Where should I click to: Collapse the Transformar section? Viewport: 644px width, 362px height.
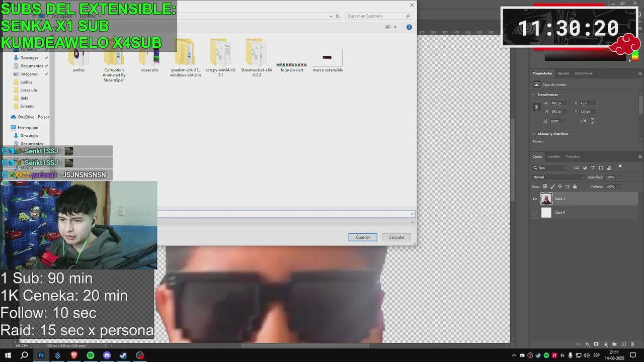pos(534,95)
